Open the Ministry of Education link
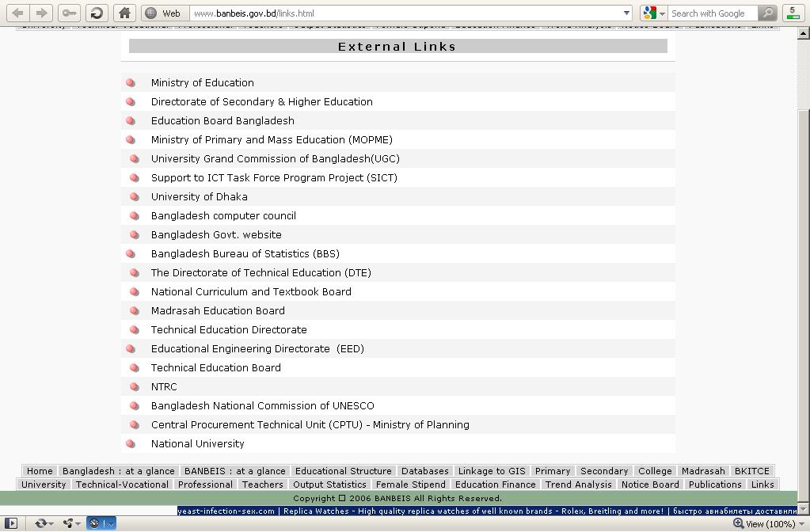 [202, 82]
